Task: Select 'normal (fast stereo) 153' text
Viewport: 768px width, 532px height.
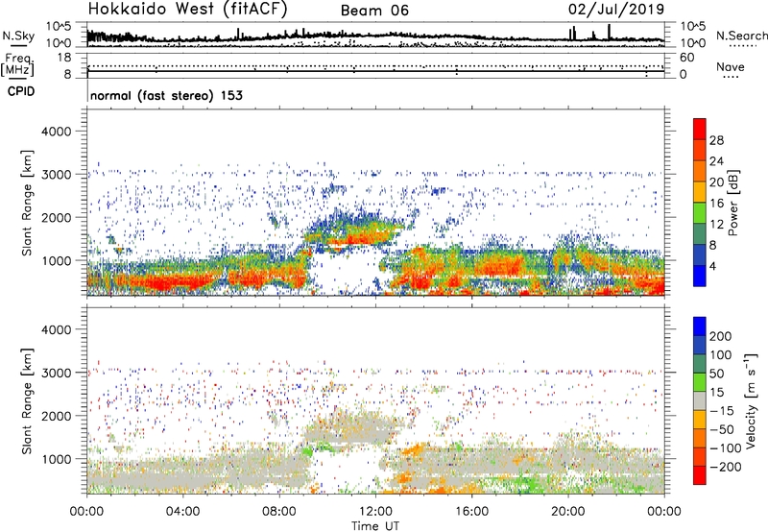Action: pyautogui.click(x=166, y=95)
